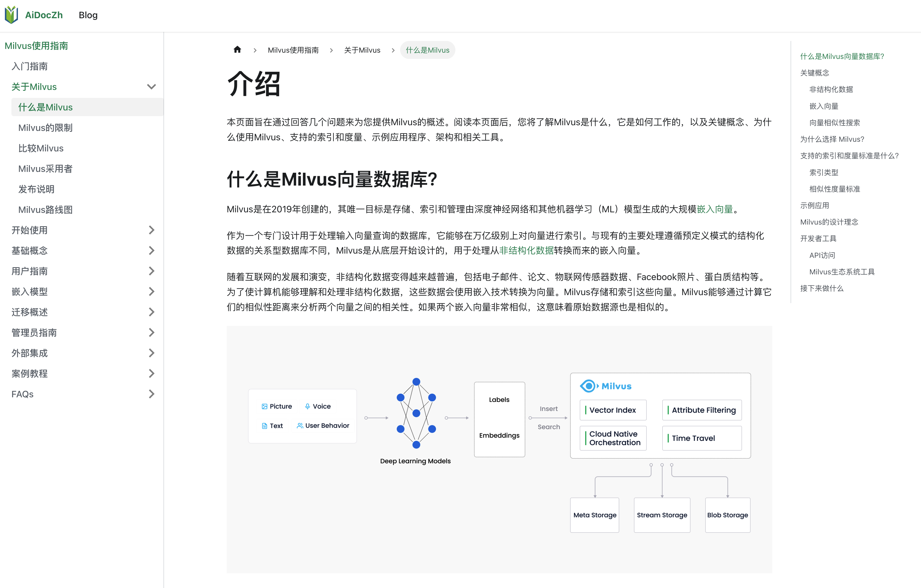Select Milvus的限制 in the sidebar
The image size is (921, 588).
pos(45,128)
